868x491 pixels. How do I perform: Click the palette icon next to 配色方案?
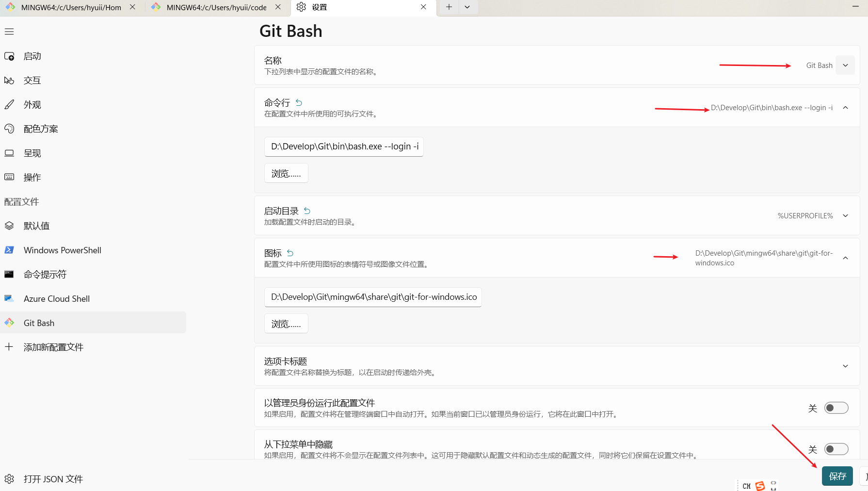pyautogui.click(x=9, y=129)
